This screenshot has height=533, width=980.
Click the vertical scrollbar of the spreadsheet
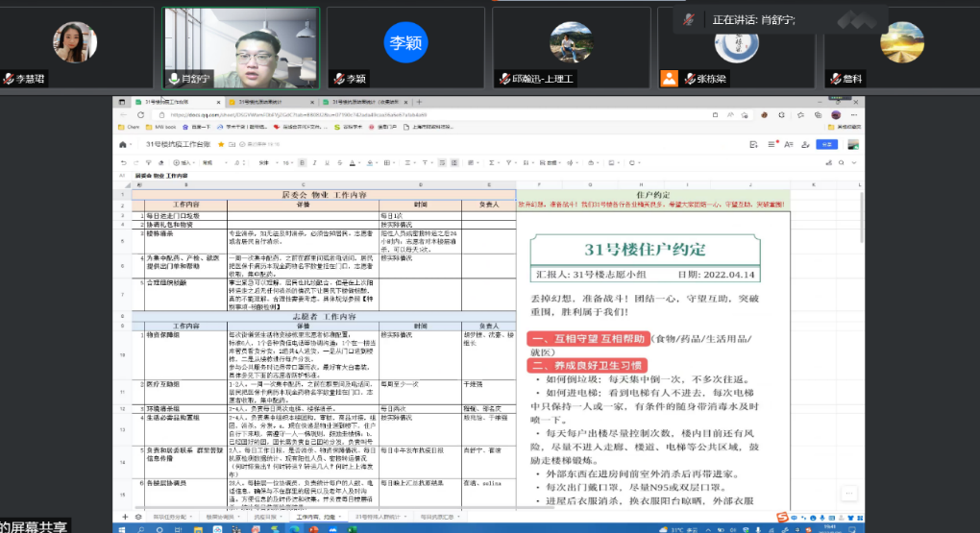coord(860,219)
